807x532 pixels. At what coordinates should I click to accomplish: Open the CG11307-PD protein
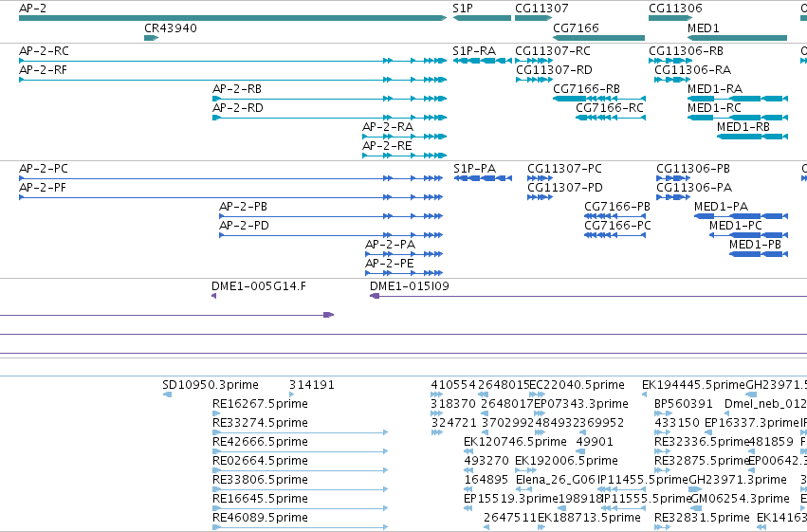[x=540, y=197]
